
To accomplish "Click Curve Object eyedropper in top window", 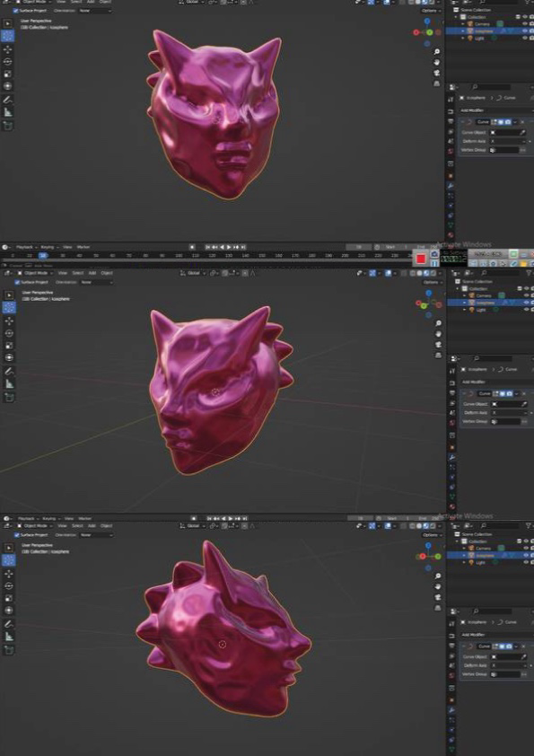I will tap(522, 132).
